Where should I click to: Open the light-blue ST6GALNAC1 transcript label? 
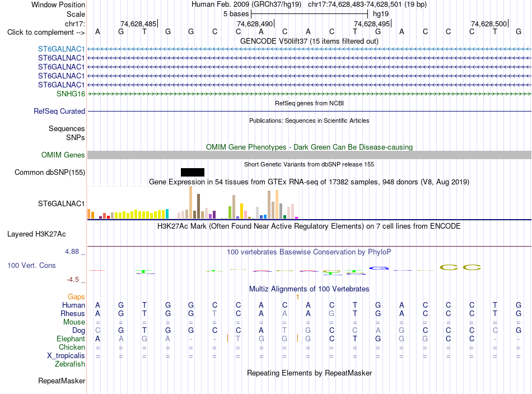(61, 49)
